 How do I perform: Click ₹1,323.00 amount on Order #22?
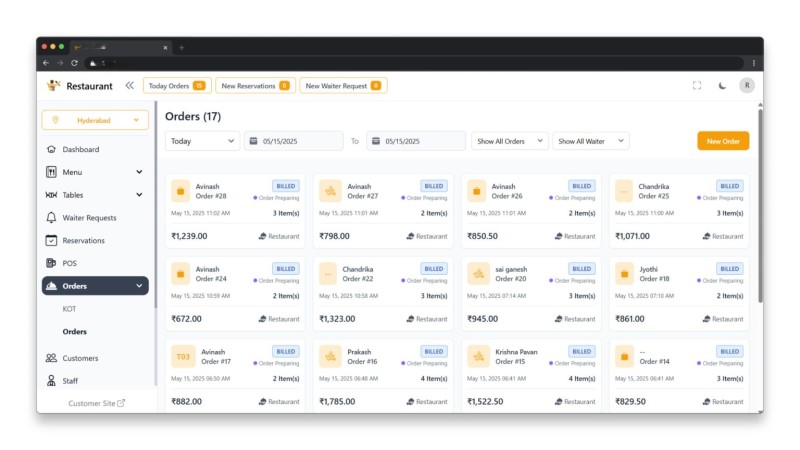337,319
